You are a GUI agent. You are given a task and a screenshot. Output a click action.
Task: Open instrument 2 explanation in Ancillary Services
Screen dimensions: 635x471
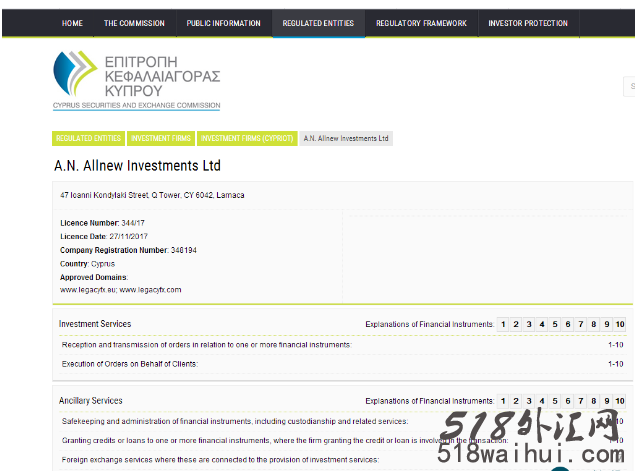point(516,401)
